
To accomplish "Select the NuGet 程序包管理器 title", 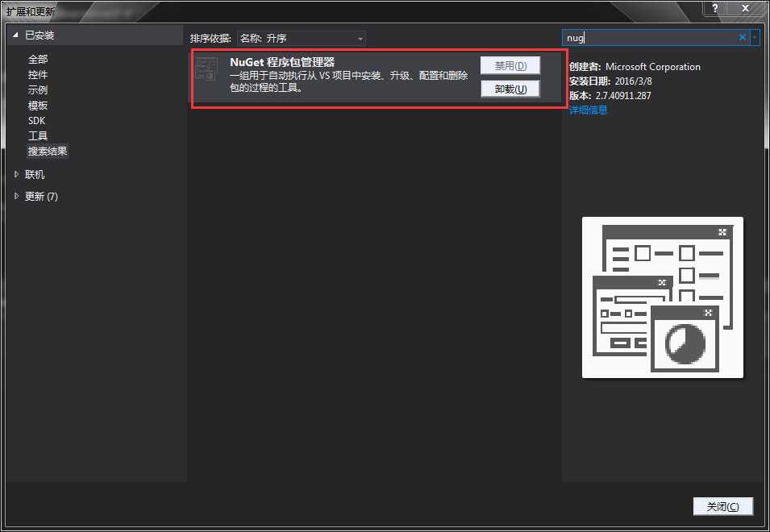I will click(x=282, y=62).
